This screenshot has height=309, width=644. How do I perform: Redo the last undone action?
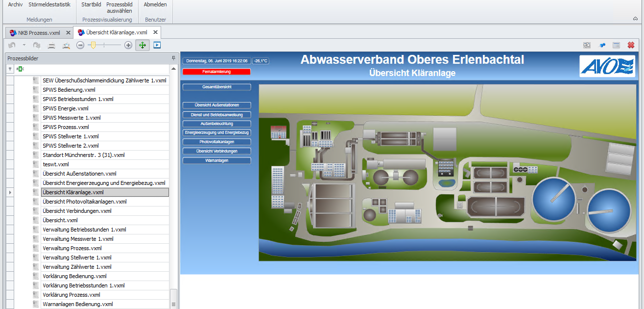(x=36, y=45)
